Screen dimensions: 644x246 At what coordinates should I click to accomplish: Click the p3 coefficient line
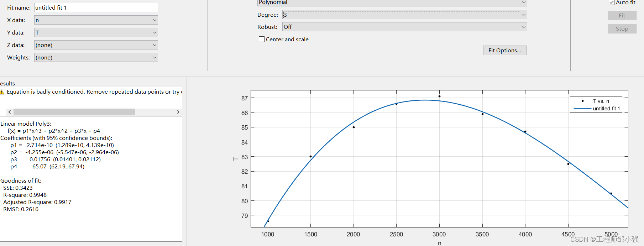pos(56,159)
